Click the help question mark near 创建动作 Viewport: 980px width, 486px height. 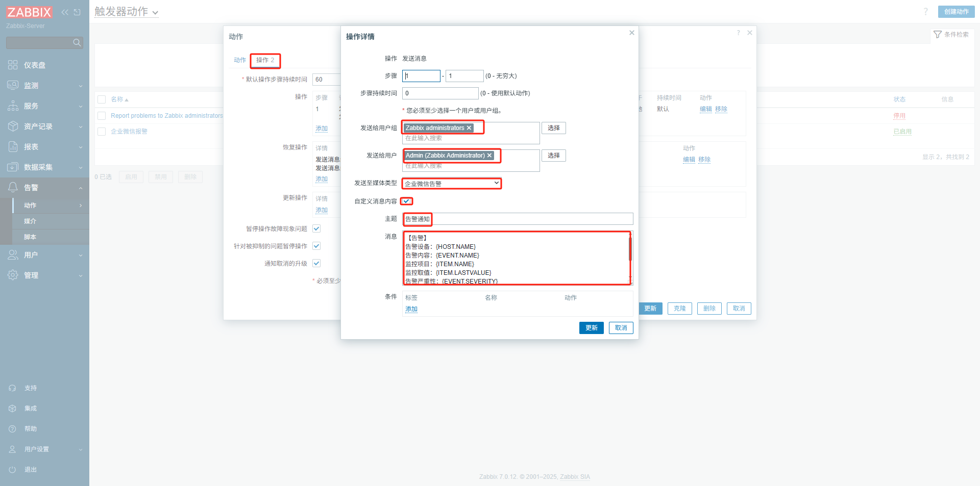[925, 11]
